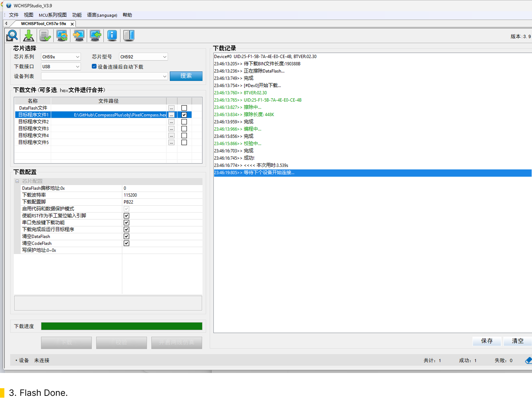Open the MCU系列视图 menu
Screen dimensions: 532x398
[53, 15]
